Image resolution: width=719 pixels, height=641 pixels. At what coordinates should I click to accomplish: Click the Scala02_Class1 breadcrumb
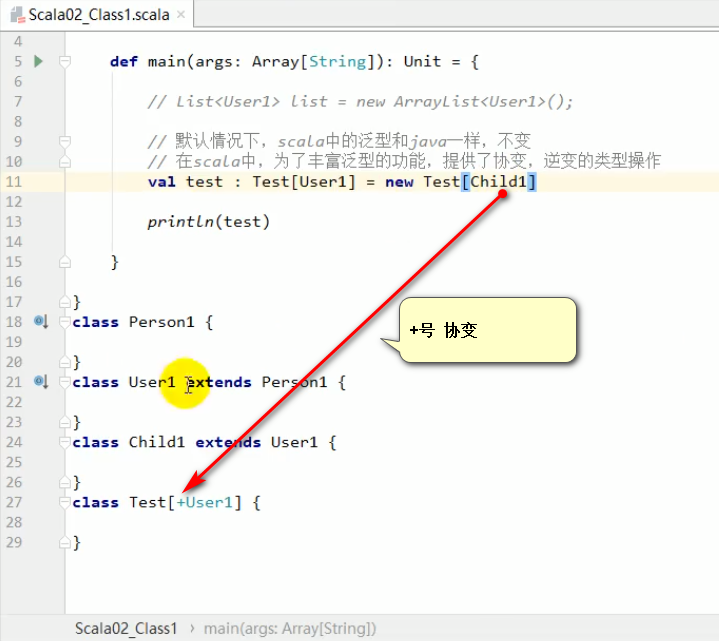(126, 628)
